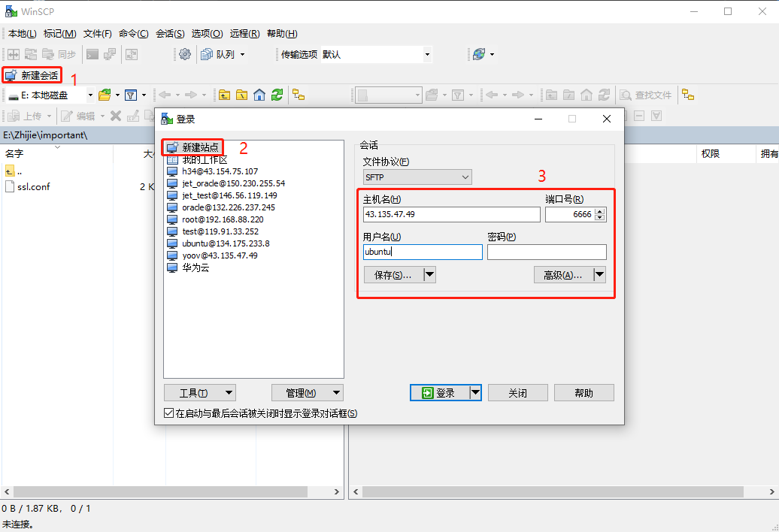Screen dimensions: 779x532
Task: Go to local parent directory icon
Action: point(225,95)
